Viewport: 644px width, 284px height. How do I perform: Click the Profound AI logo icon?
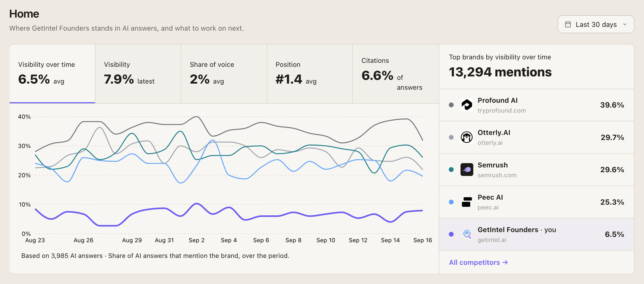(467, 105)
